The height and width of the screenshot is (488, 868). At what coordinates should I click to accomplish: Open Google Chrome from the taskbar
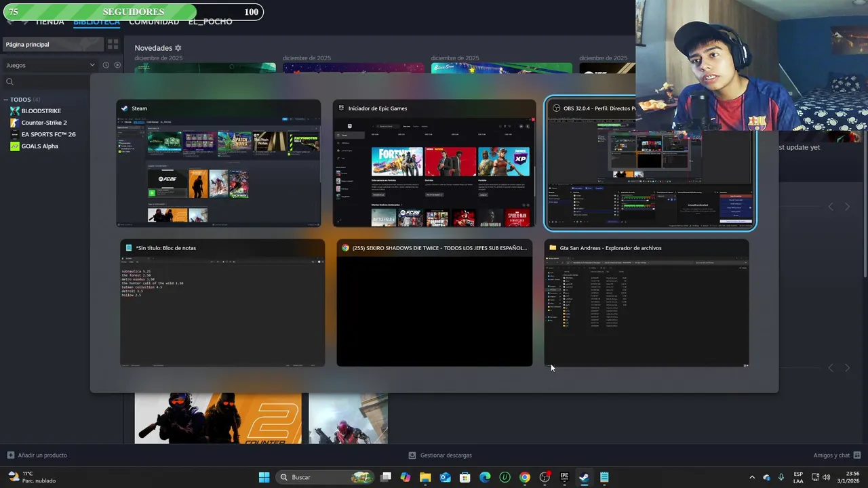pos(524,477)
